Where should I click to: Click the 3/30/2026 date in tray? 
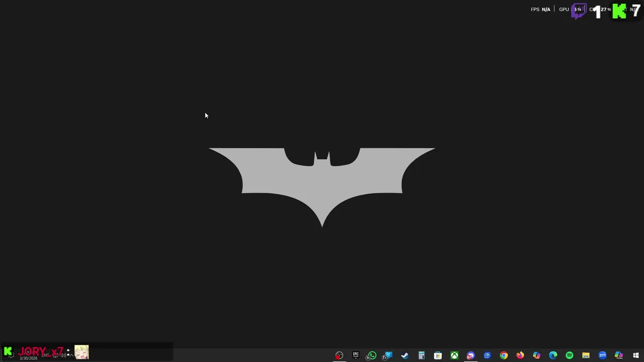click(x=29, y=358)
